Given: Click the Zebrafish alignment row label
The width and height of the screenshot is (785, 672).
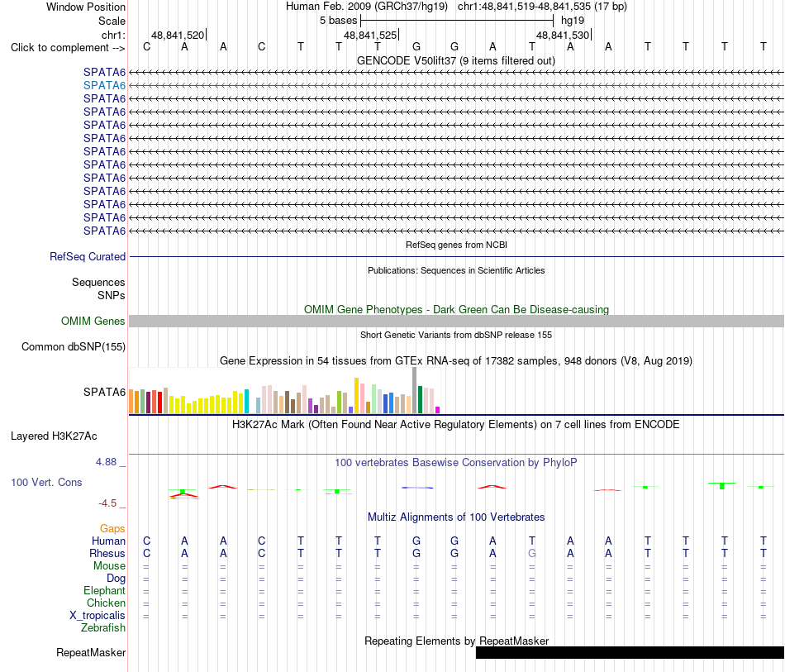Looking at the screenshot, I should pos(103,627).
